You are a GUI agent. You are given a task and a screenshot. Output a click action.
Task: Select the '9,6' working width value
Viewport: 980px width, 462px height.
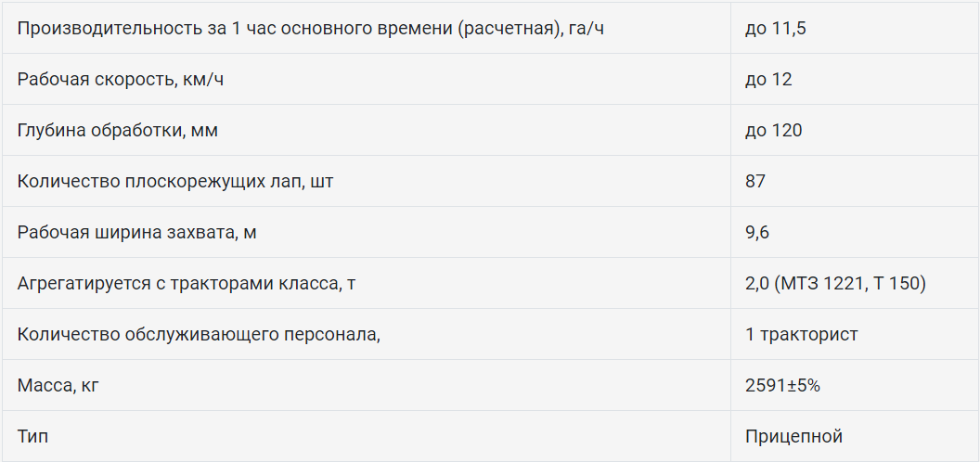click(757, 232)
